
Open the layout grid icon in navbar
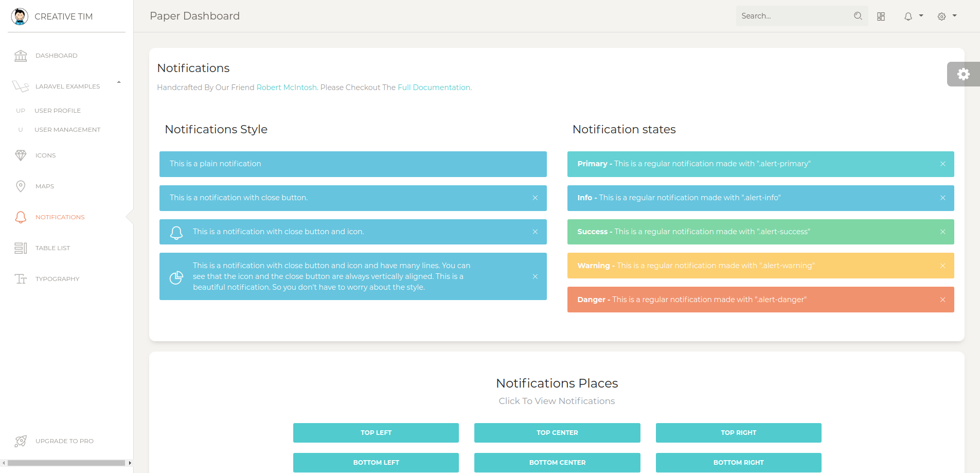[881, 16]
